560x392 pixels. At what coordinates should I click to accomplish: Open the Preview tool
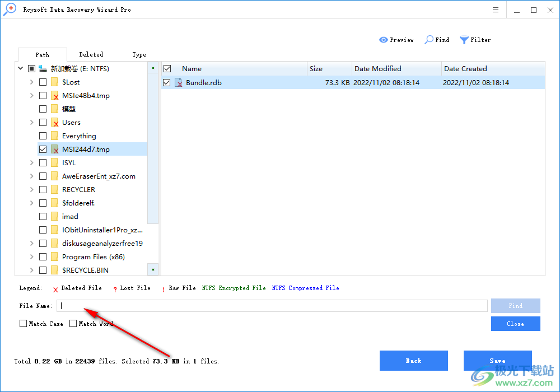396,40
